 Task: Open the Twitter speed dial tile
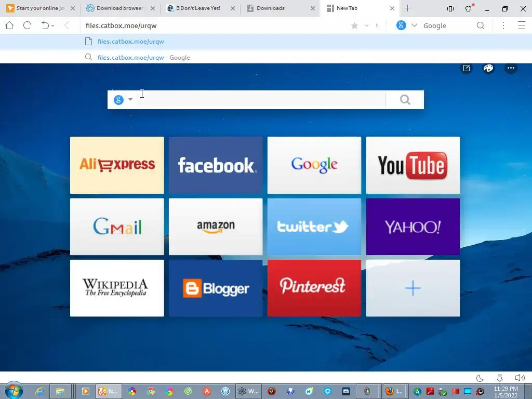[x=314, y=227]
